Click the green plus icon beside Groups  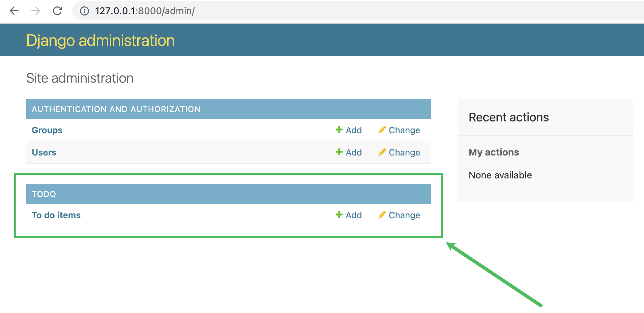coord(339,130)
